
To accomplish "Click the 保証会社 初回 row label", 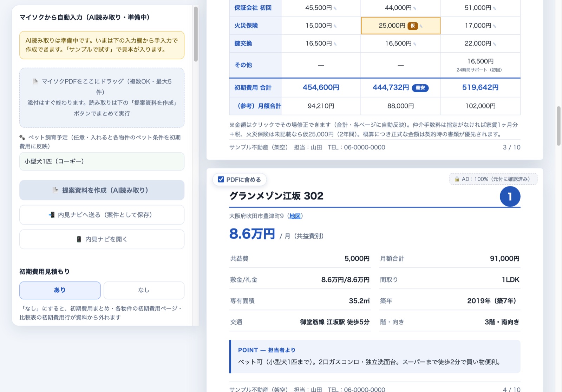I will [x=253, y=8].
